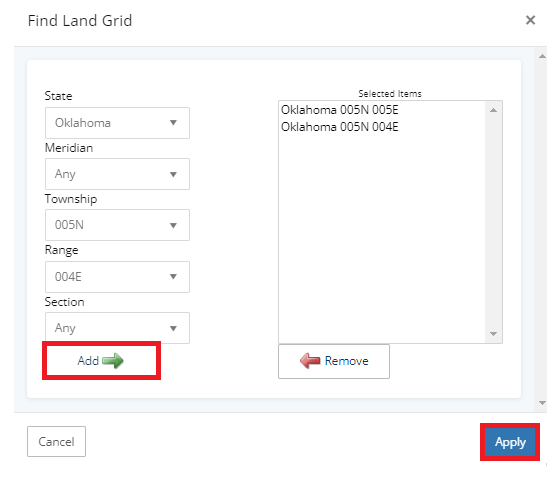This screenshot has height=489, width=559.
Task: Select Oklahoma 005N 004E in Selected Items
Action: coord(339,127)
